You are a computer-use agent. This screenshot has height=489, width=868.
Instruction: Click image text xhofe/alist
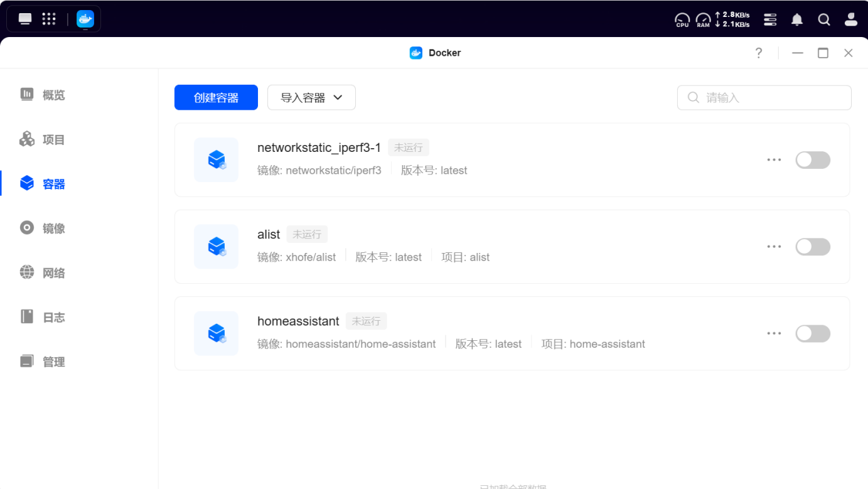tap(311, 257)
